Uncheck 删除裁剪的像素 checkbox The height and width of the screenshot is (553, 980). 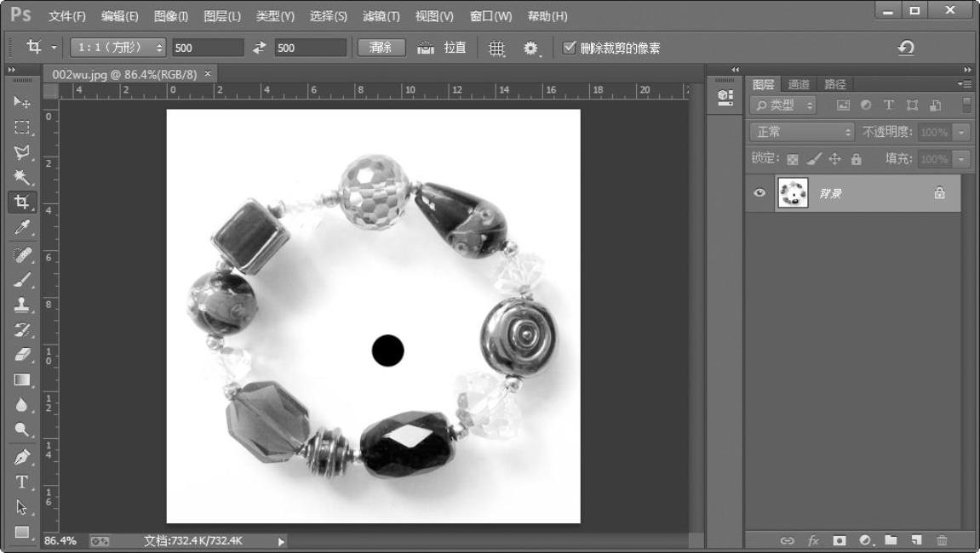570,48
